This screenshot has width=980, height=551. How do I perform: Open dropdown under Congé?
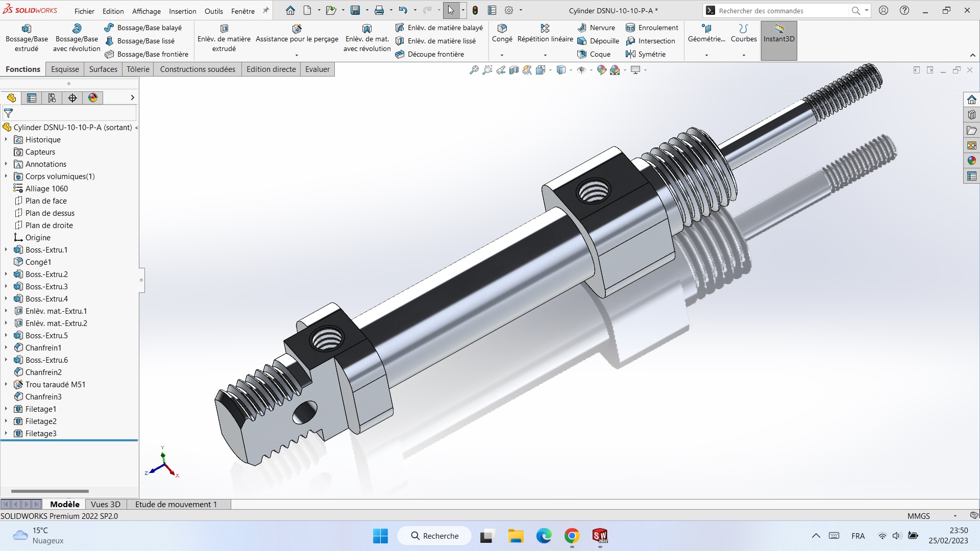pos(502,55)
